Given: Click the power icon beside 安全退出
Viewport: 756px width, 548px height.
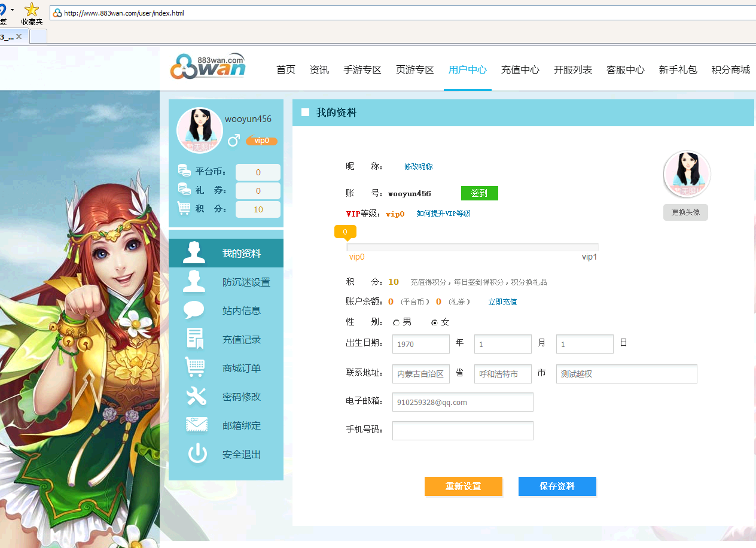Looking at the screenshot, I should coord(197,454).
